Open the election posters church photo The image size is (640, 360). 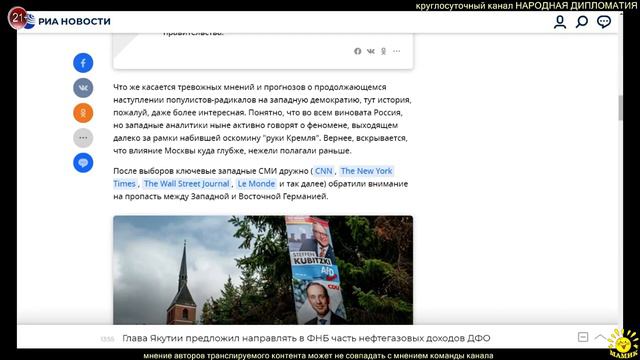pyautogui.click(x=263, y=270)
